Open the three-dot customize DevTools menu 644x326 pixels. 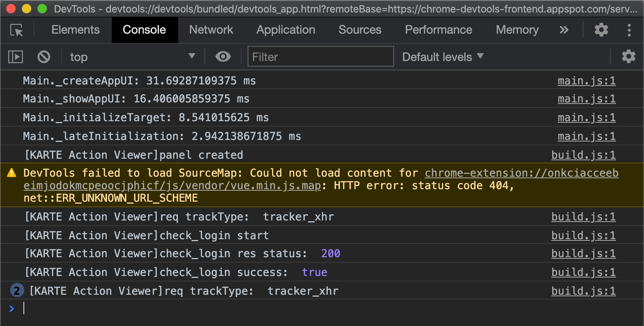(629, 30)
